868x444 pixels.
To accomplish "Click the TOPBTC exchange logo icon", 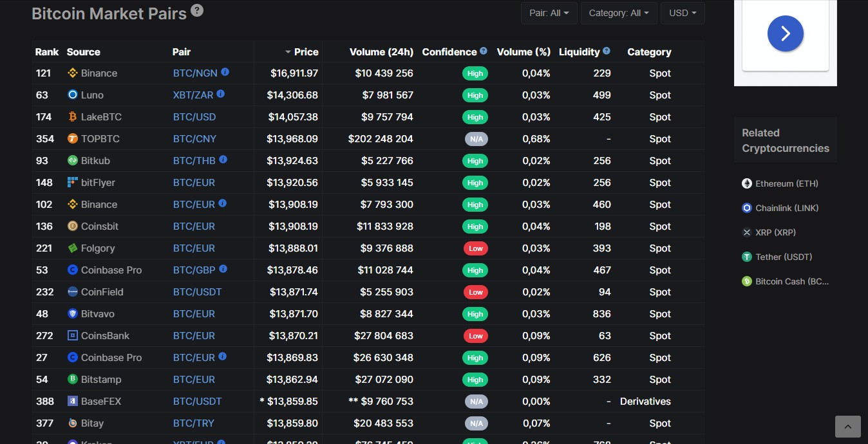I will (73, 138).
